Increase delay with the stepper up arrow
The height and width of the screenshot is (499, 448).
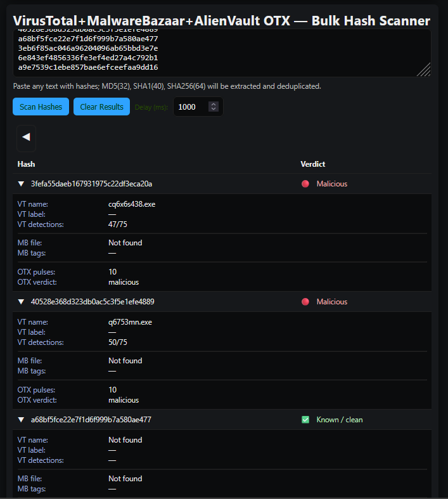tap(214, 104)
